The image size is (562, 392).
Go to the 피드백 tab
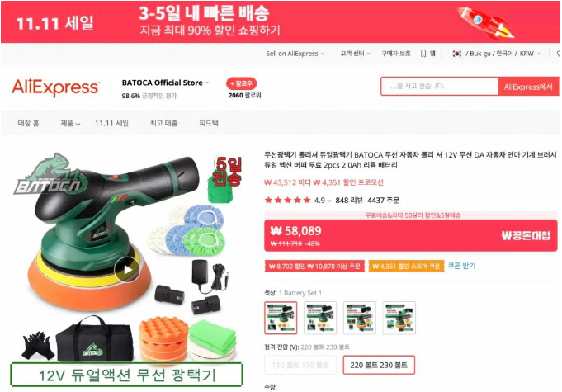click(209, 123)
